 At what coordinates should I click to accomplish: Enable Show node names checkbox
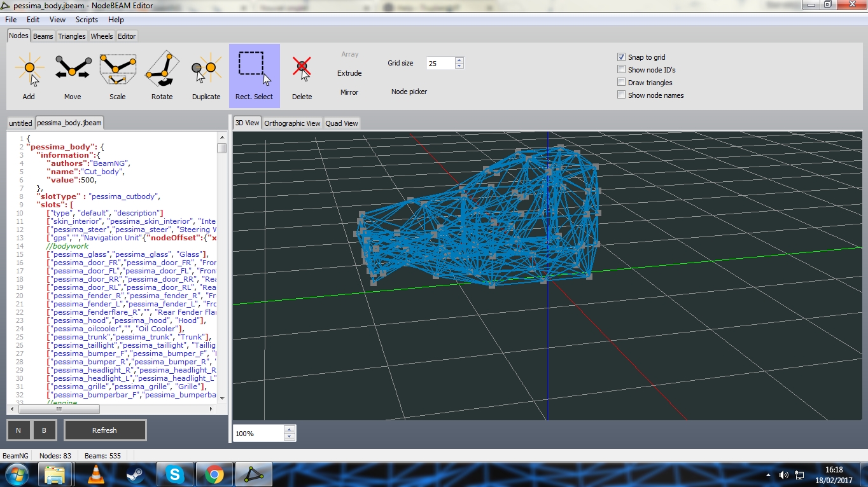point(622,95)
